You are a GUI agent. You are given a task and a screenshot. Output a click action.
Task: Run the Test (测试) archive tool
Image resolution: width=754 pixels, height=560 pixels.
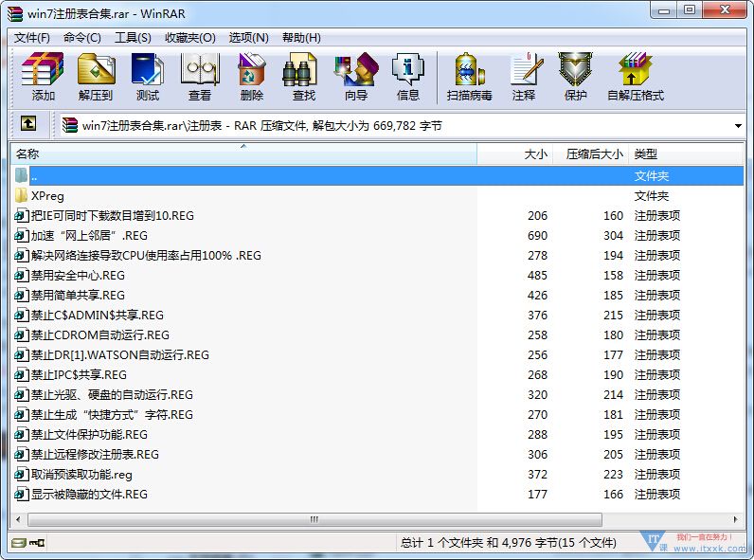click(x=147, y=76)
